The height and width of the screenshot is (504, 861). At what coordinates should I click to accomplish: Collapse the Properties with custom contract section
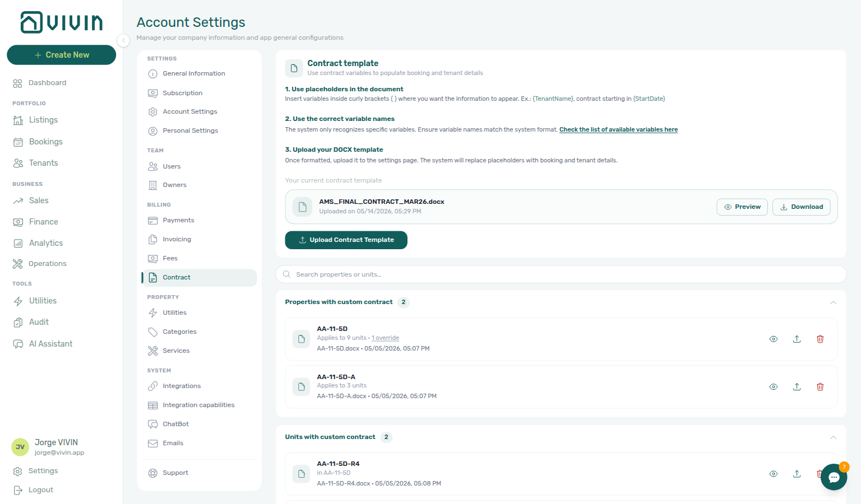(x=833, y=302)
